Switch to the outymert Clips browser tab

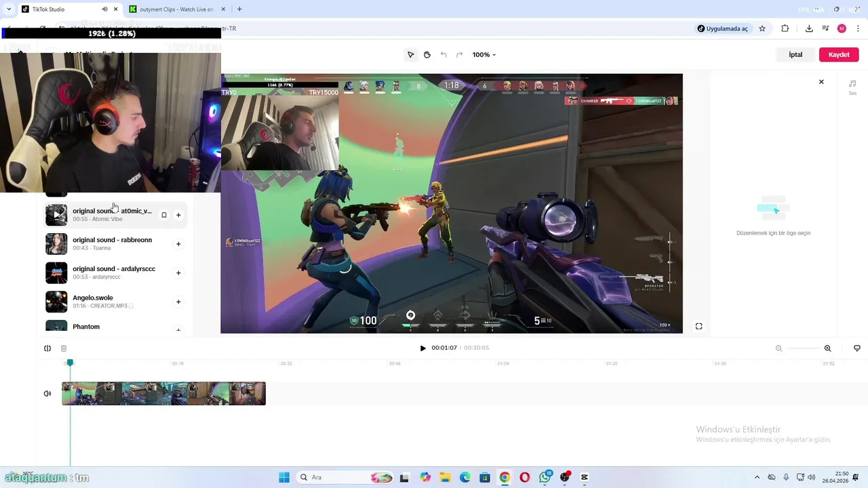tap(176, 9)
